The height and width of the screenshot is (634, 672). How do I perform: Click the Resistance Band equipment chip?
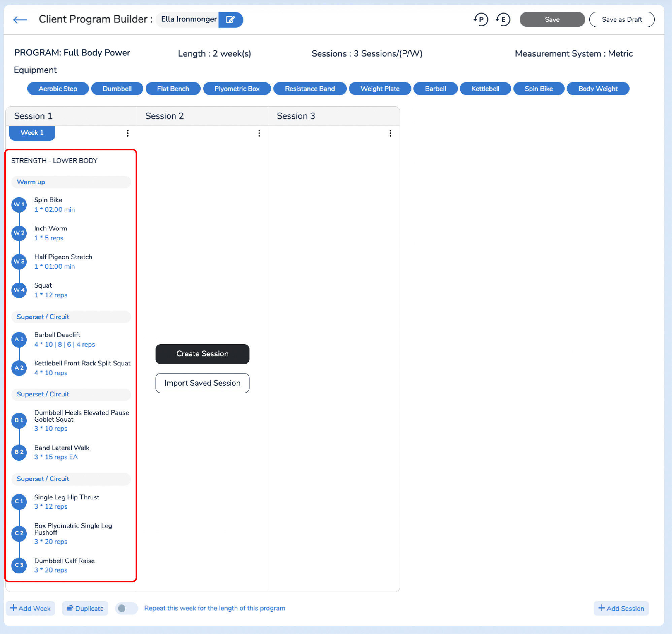[x=310, y=89]
